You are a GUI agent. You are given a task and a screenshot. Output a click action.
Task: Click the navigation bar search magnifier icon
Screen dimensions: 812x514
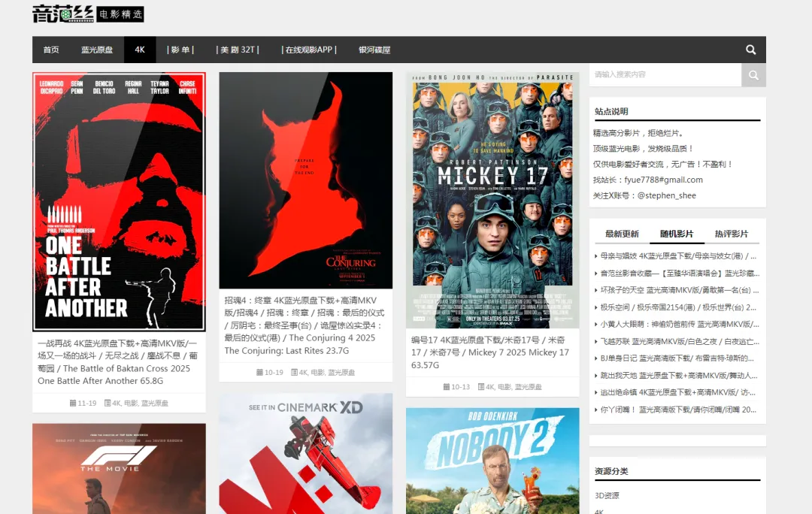coord(750,50)
